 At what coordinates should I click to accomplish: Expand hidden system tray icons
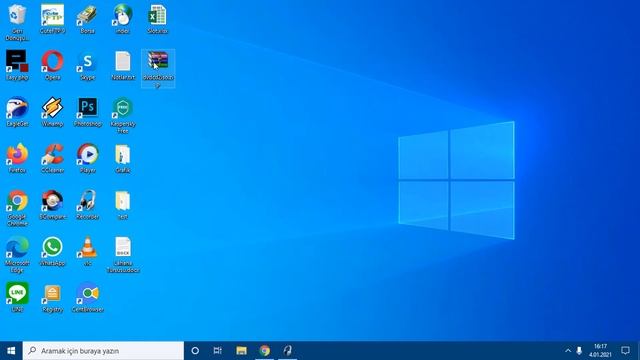[x=568, y=351]
